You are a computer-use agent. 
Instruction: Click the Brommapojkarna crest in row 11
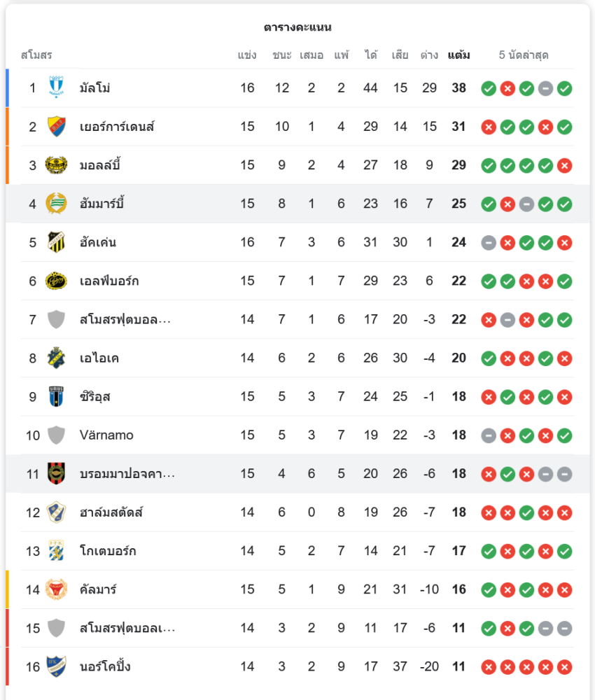[56, 474]
